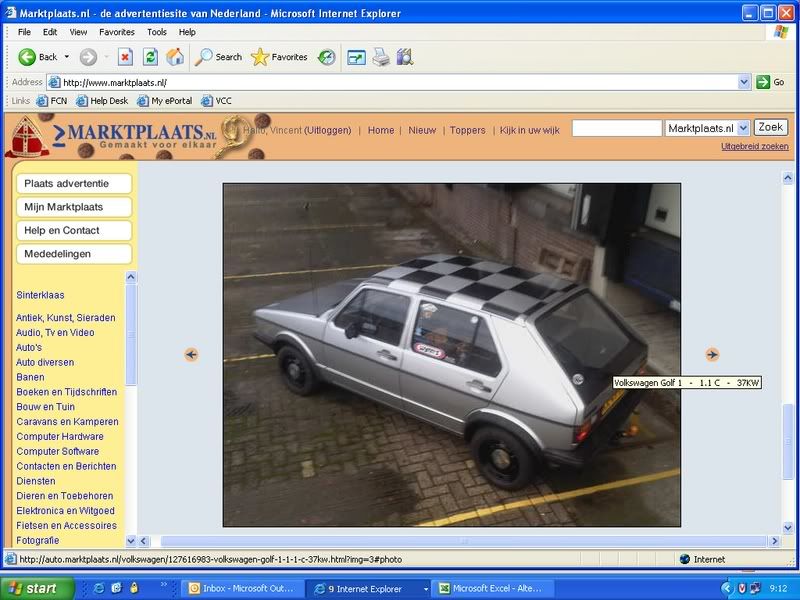800x600 pixels.
Task: Click the Marktplaats logo
Action: pyautogui.click(x=135, y=136)
